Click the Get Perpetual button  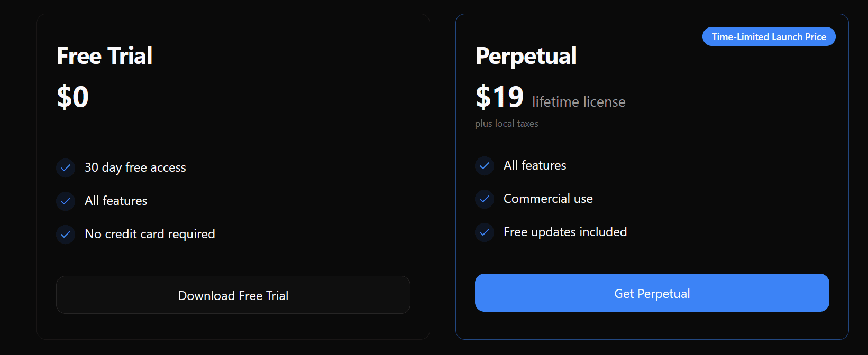(652, 293)
